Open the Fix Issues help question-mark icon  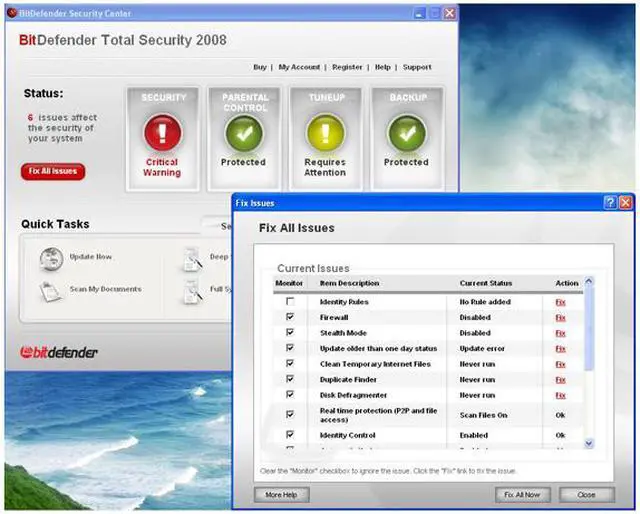coord(609,202)
